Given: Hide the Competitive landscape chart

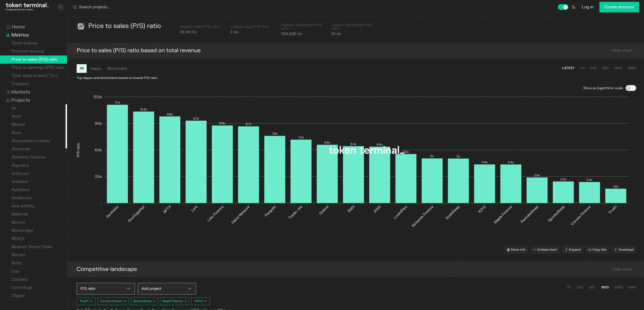Looking at the screenshot, I should [x=624, y=269].
